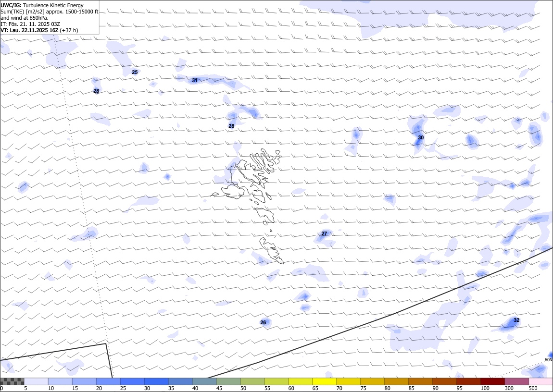Click the '60N' latitude label
Image resolution: width=553 pixels, height=392 pixels.
coord(548,360)
